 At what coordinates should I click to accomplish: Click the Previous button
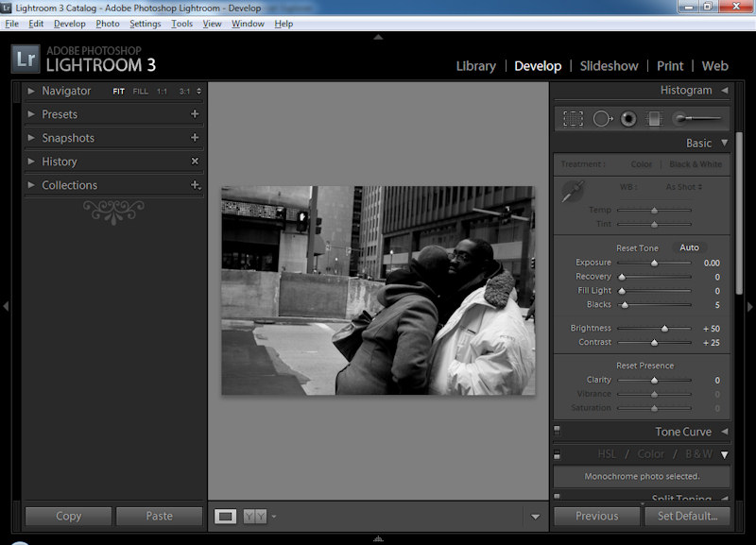click(597, 516)
